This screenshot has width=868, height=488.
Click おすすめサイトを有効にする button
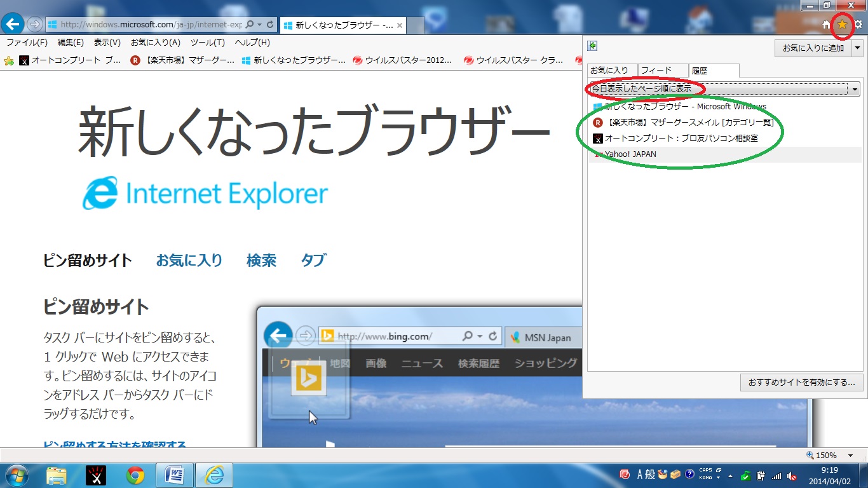tap(802, 383)
